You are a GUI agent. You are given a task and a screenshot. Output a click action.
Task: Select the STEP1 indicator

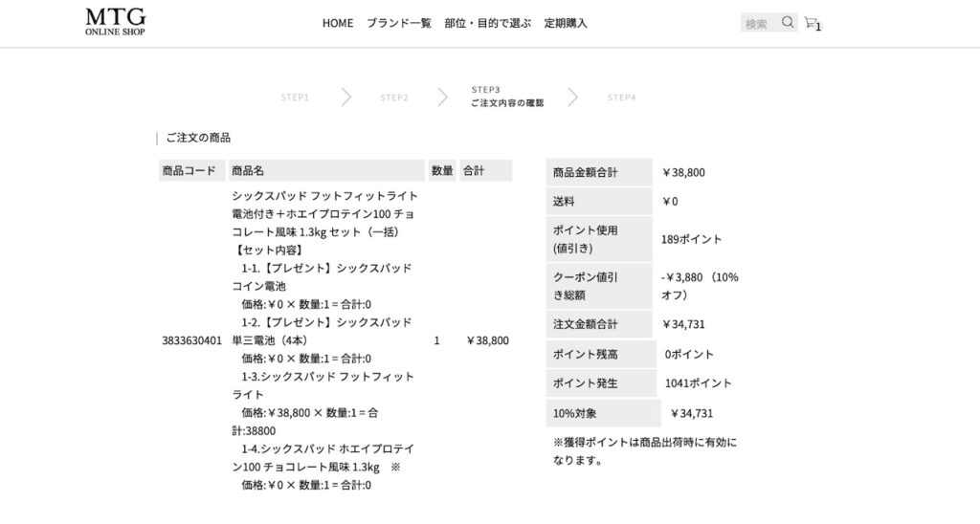tap(295, 98)
